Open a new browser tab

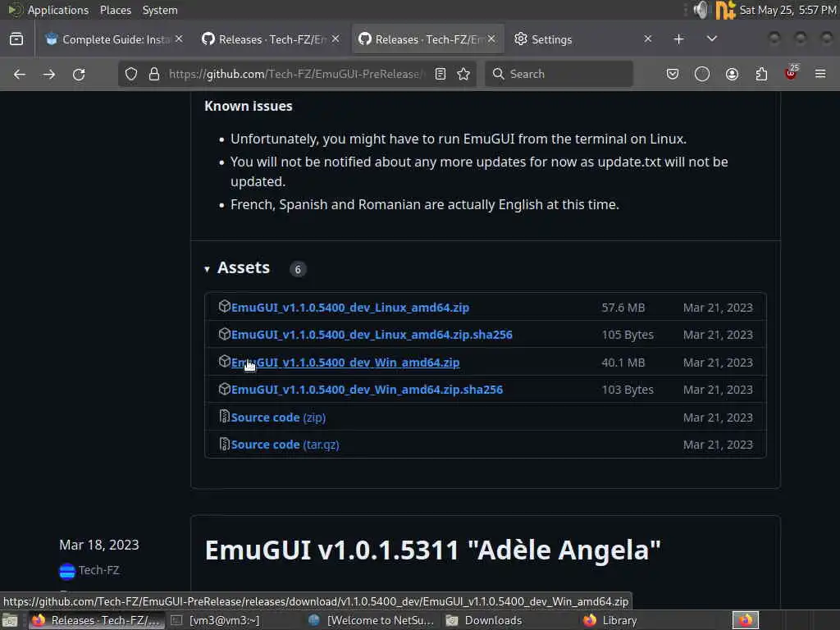tap(678, 39)
